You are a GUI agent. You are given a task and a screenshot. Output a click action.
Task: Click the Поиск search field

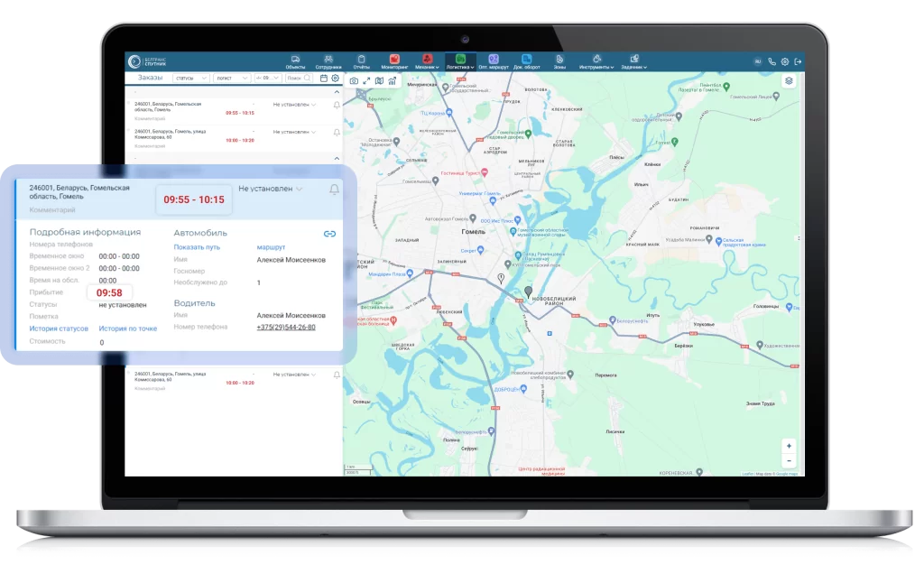tap(298, 78)
